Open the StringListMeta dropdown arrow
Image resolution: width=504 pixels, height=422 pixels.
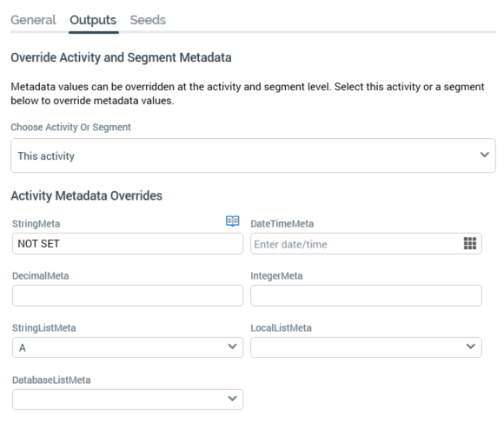point(232,346)
